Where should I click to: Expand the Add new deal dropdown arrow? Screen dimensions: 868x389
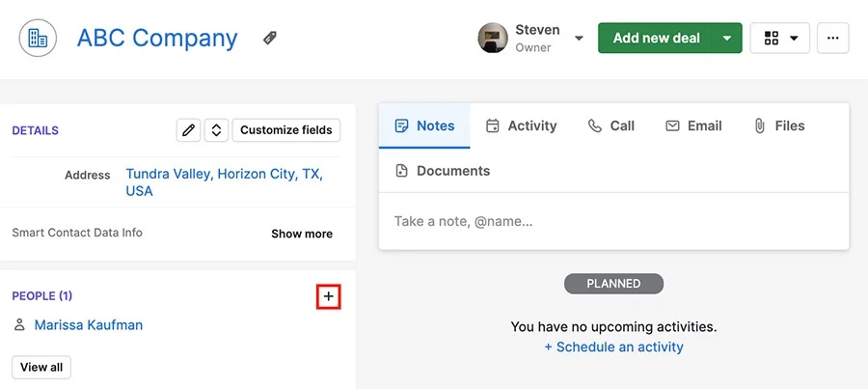tap(727, 38)
